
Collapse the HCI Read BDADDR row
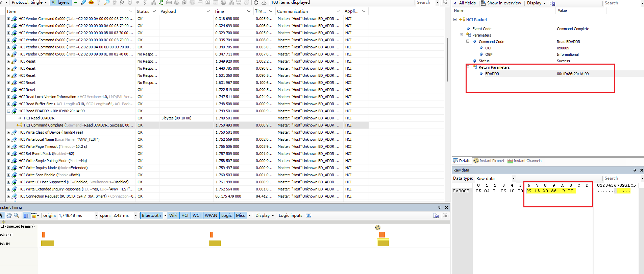[8, 111]
